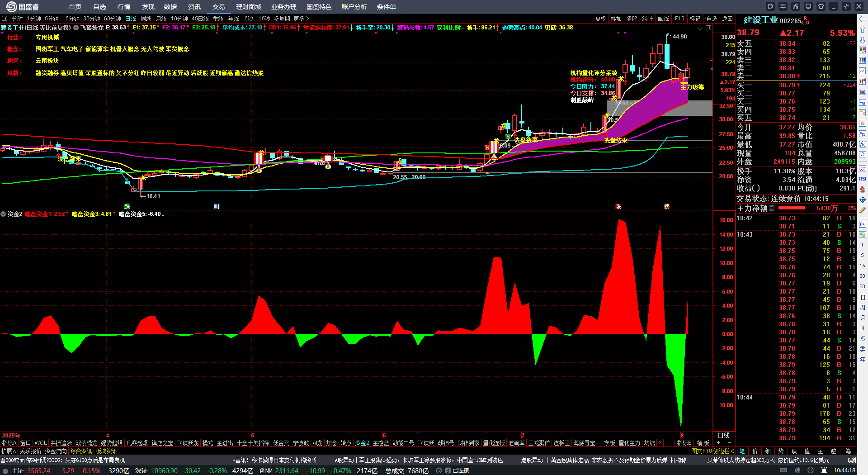Click the 画线 drawing button
The image size is (868, 475).
click(x=664, y=19)
